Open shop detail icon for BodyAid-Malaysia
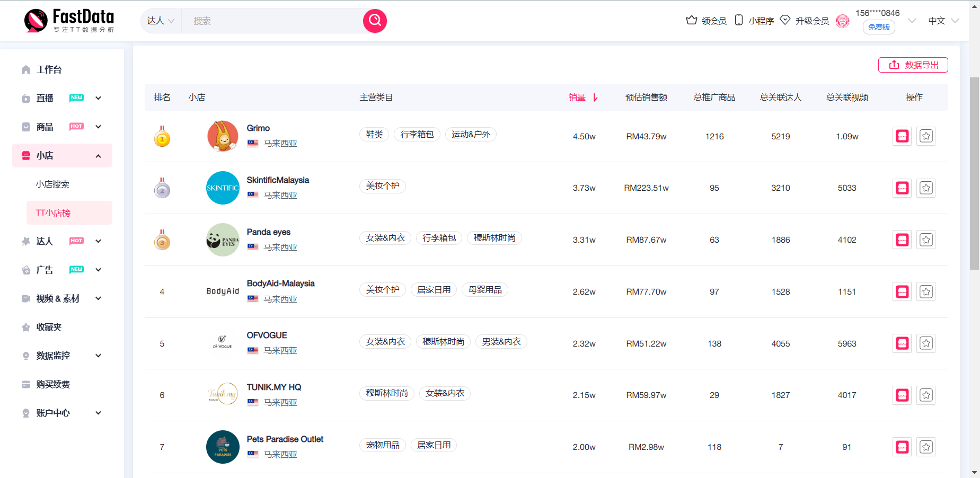The height and width of the screenshot is (478, 980). (902, 291)
